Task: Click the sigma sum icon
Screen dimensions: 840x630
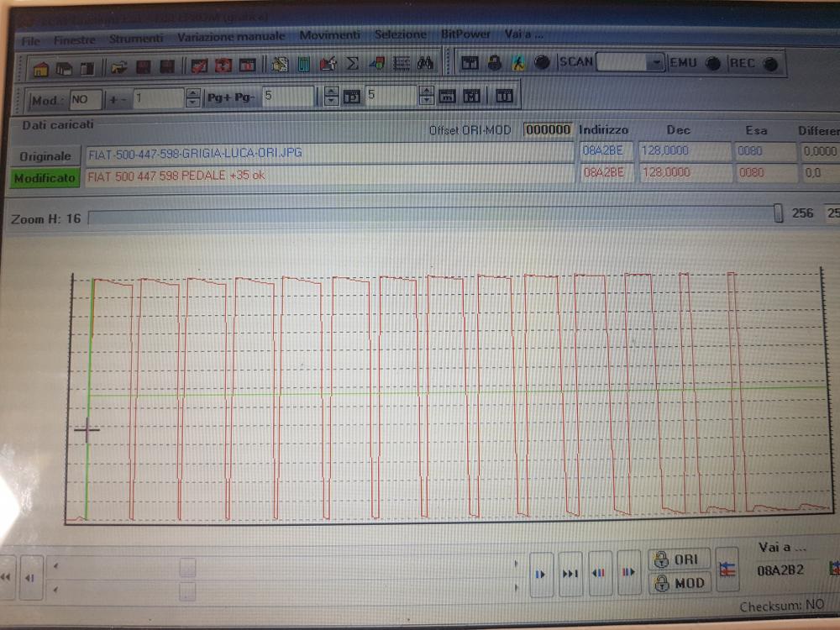Action: (x=353, y=64)
